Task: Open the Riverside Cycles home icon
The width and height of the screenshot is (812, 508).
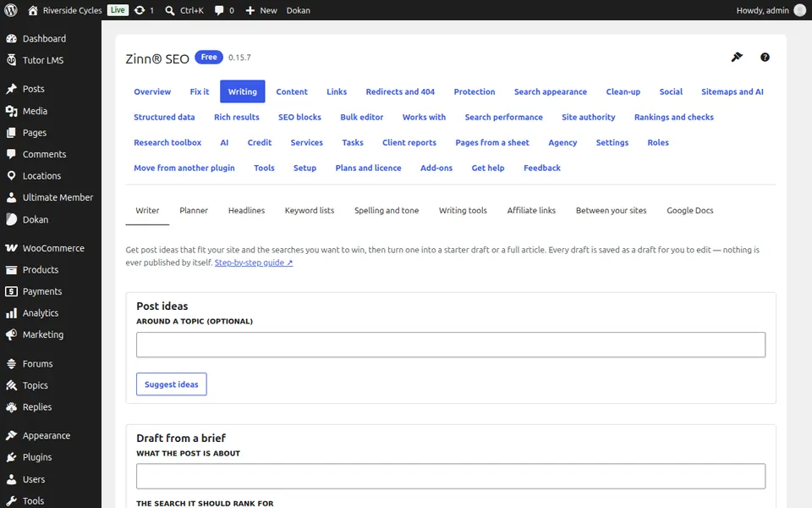Action: click(x=33, y=10)
